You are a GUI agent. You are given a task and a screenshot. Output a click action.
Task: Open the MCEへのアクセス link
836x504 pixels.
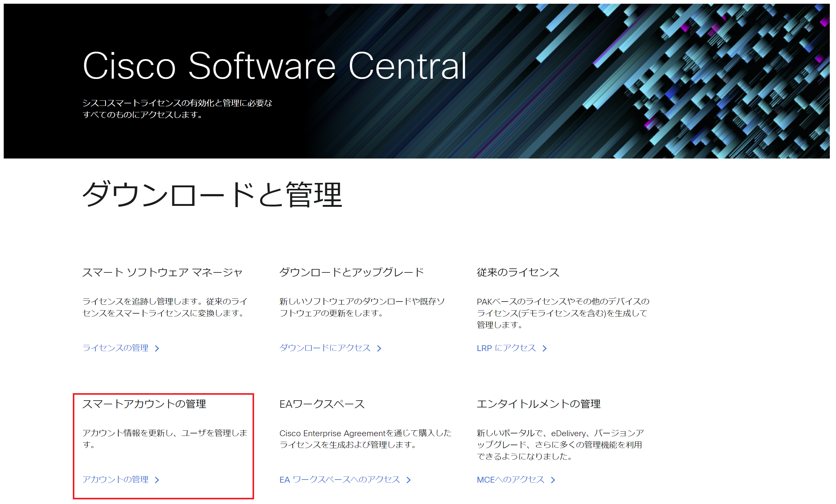[510, 479]
